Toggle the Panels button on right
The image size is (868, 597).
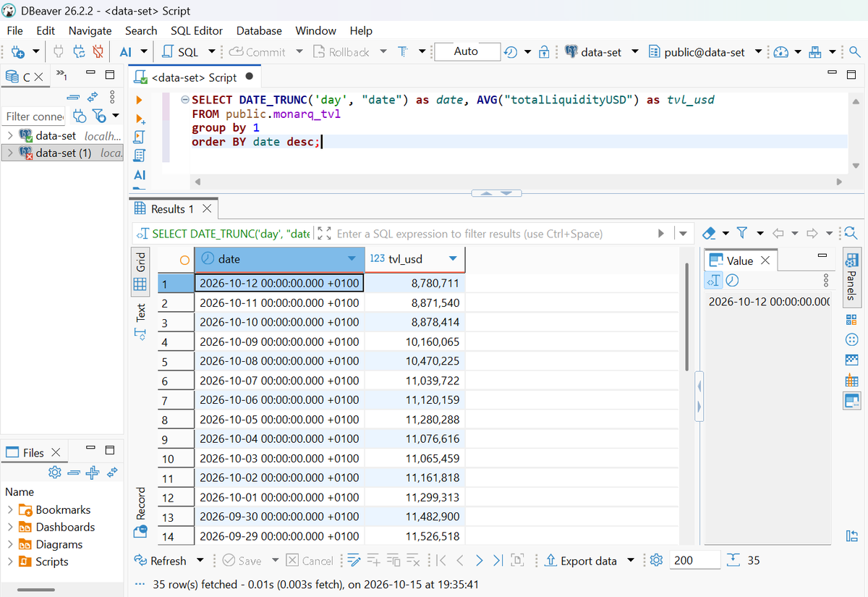pyautogui.click(x=851, y=276)
